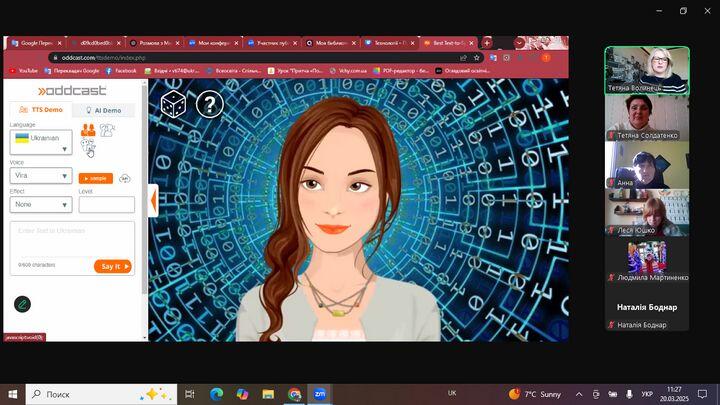The image size is (720, 405).
Task: Switch to Chrome on the taskbar
Action: (x=294, y=394)
